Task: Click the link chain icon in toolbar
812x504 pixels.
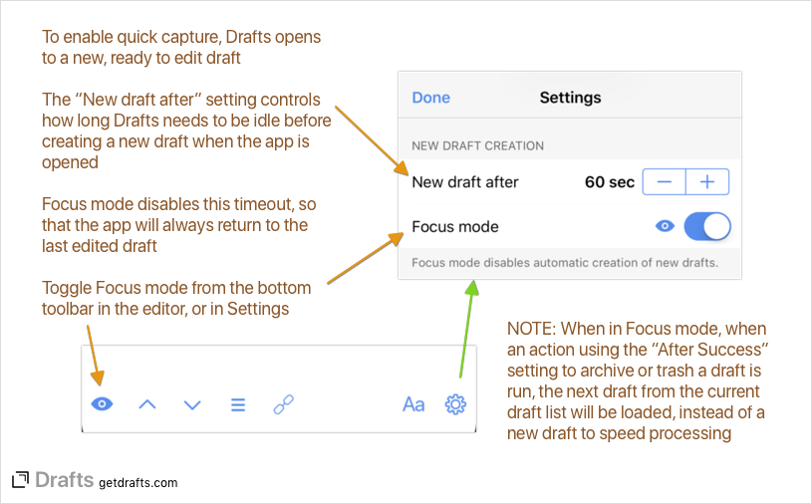Action: (283, 404)
